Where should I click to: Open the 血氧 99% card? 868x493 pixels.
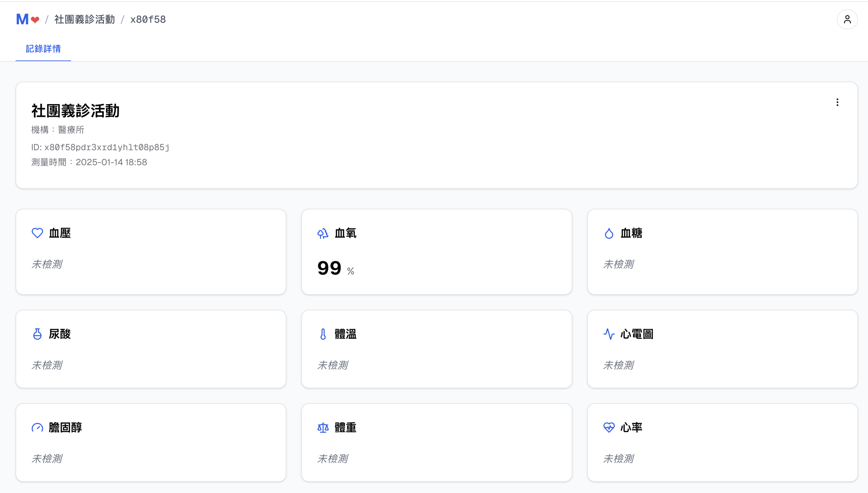pos(436,251)
